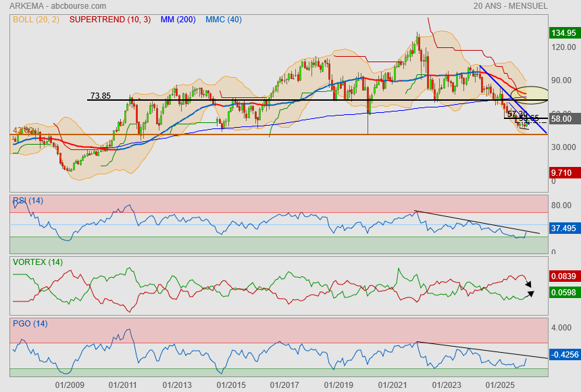This screenshot has width=581, height=392.
Task: Click the 20 ANS - MENSUEL period label
Action: tap(511, 6)
